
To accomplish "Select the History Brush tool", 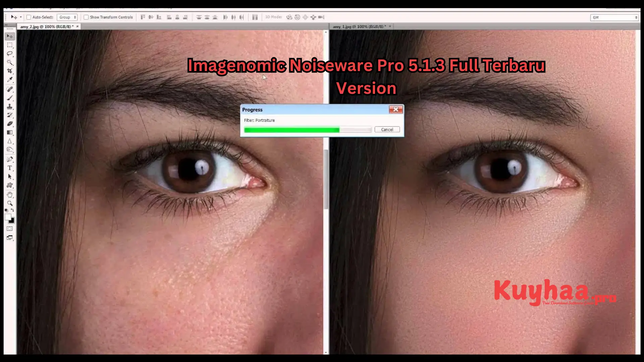I will pos(10,115).
